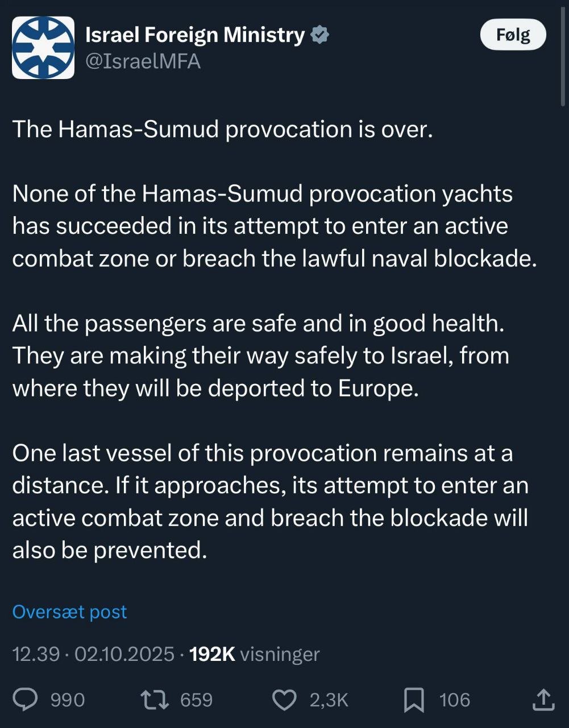Click the blue verified badge beside the name
Image resolution: width=569 pixels, height=728 pixels.
tap(320, 35)
